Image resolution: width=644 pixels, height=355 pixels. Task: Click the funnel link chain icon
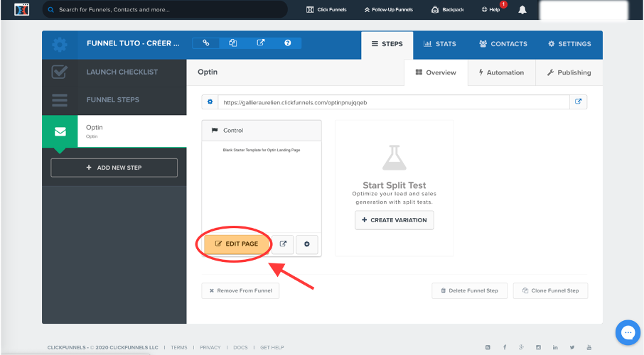[x=205, y=43]
